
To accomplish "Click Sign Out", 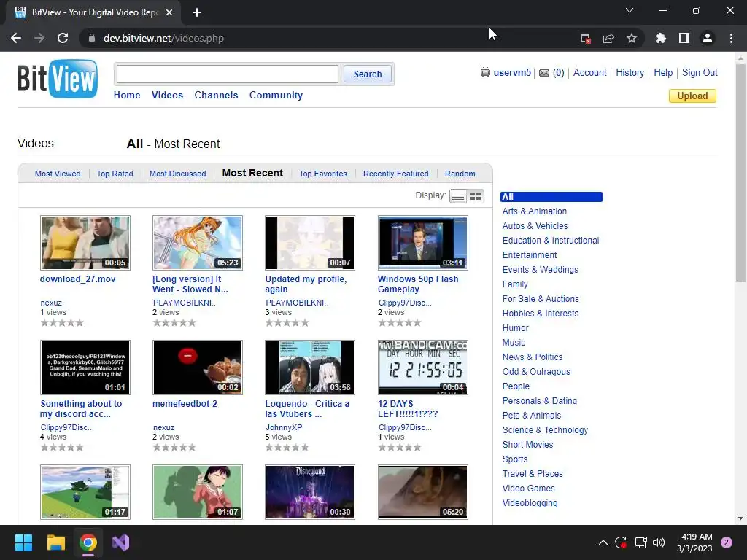I will (x=700, y=72).
